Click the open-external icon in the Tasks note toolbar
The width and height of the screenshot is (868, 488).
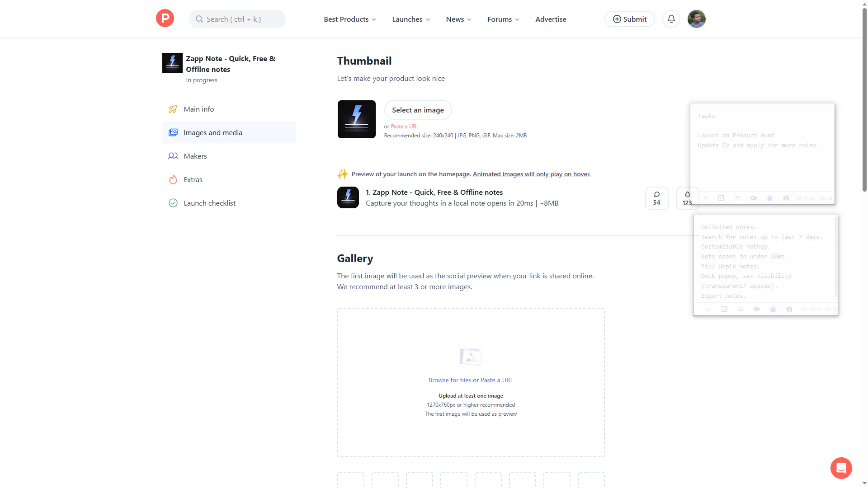pyautogui.click(x=721, y=198)
